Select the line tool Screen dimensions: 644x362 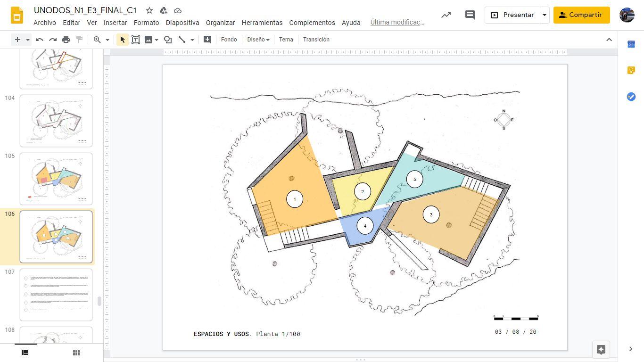coord(182,40)
